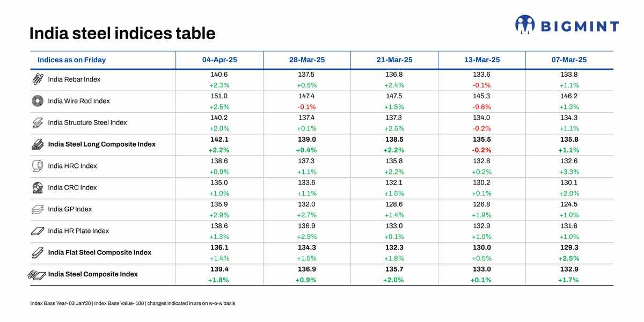Click the India steel indices table title
The width and height of the screenshot is (644, 322).
coord(122,33)
